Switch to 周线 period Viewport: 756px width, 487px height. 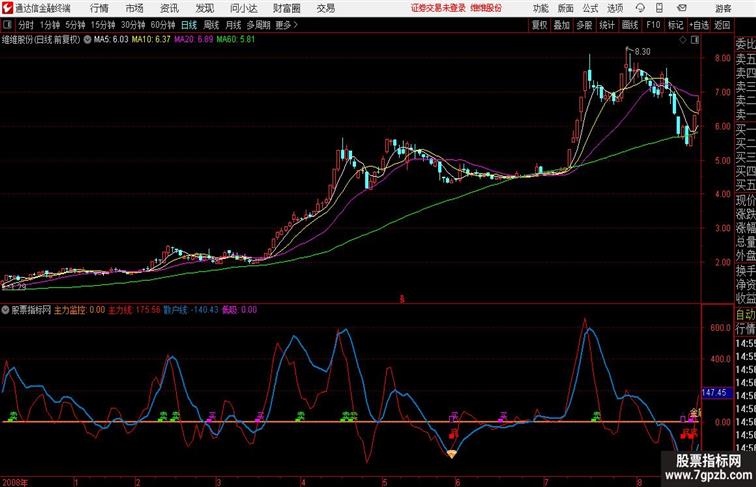coord(211,25)
